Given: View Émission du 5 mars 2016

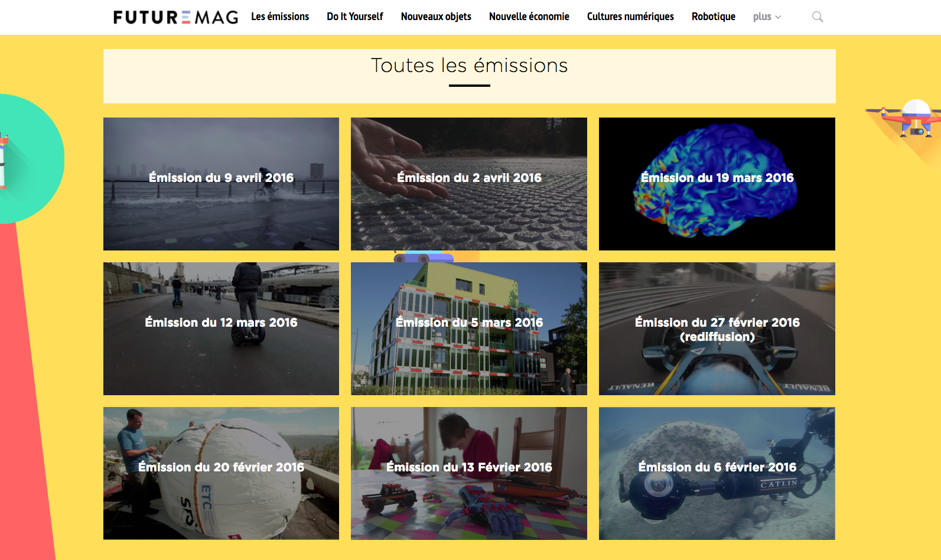Looking at the screenshot, I should point(469,328).
